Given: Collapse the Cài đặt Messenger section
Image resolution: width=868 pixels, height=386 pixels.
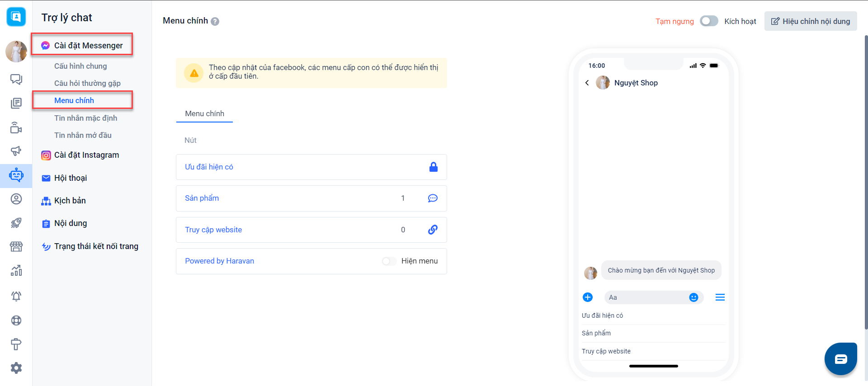Looking at the screenshot, I should pos(88,46).
